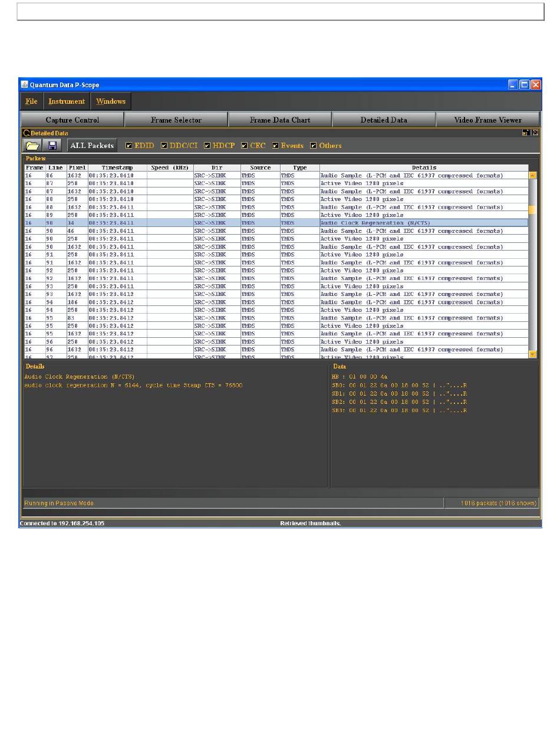The height and width of the screenshot is (747, 560).
Task: Click the Quantum Data P-Scope title bar icon
Action: tap(25, 85)
